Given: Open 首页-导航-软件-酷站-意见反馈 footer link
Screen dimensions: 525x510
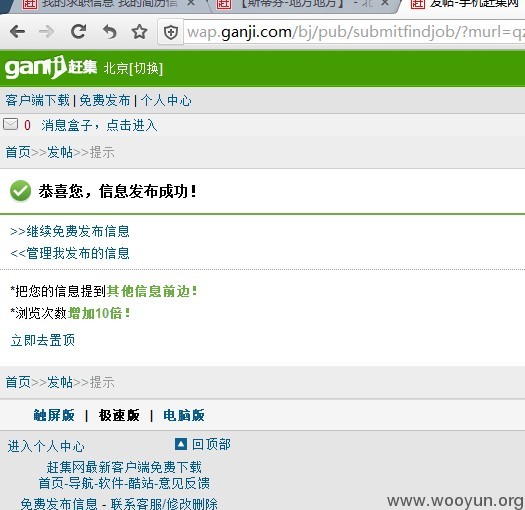Looking at the screenshot, I should [124, 483].
